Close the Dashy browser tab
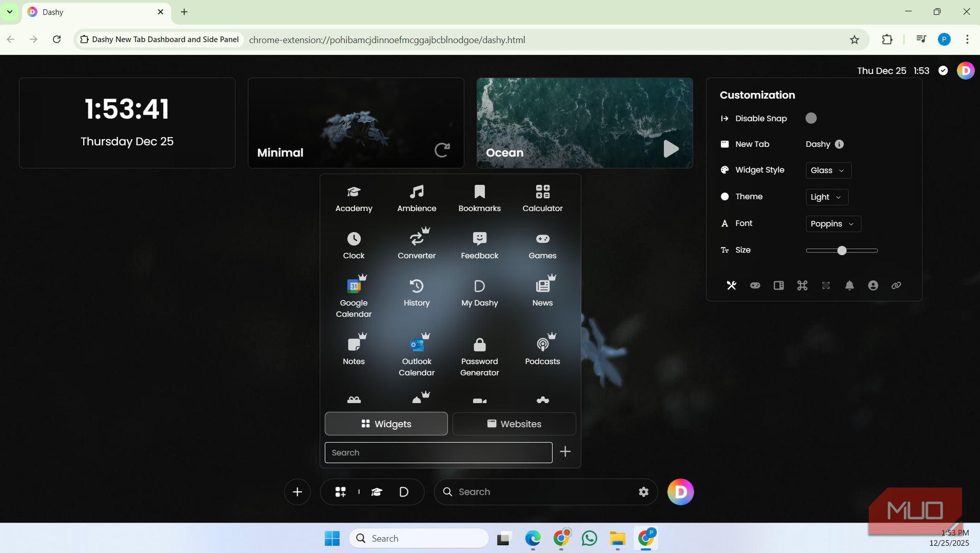 [161, 12]
